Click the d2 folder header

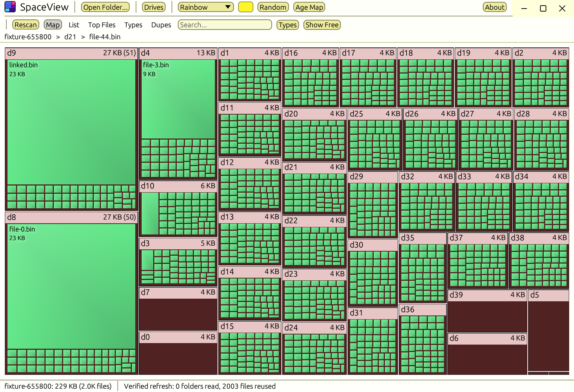click(541, 53)
